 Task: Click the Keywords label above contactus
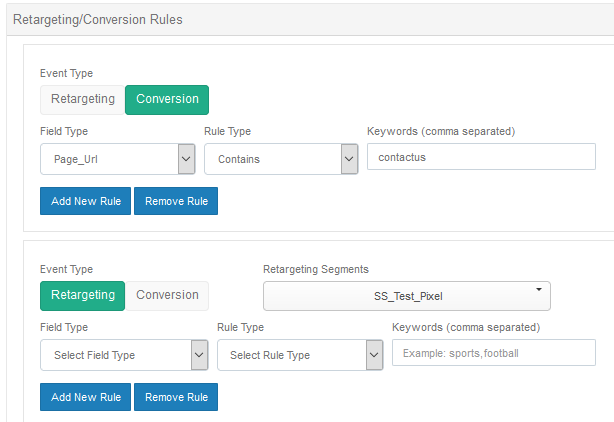pos(441,131)
